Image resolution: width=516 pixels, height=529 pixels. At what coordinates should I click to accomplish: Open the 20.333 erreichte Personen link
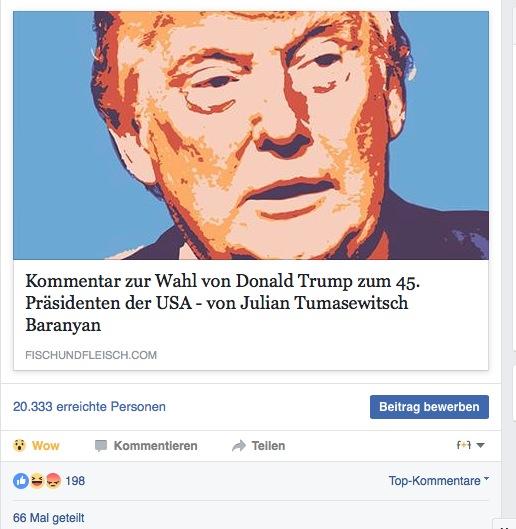89,407
